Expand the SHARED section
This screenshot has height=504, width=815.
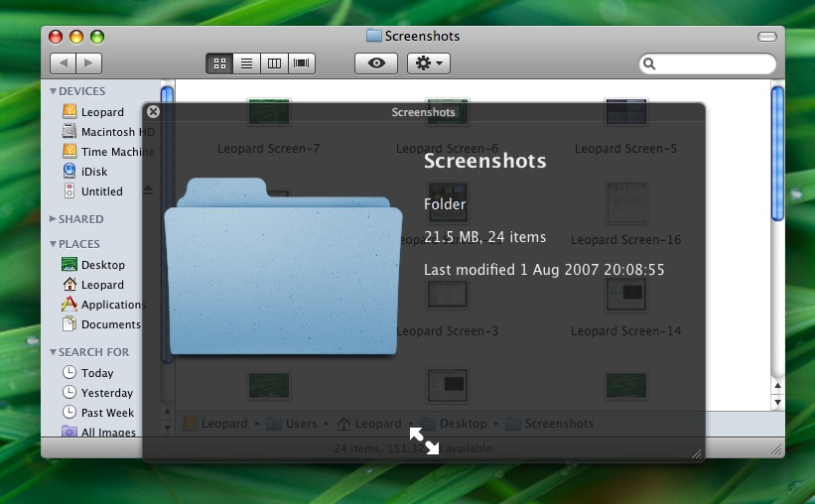coord(53,218)
